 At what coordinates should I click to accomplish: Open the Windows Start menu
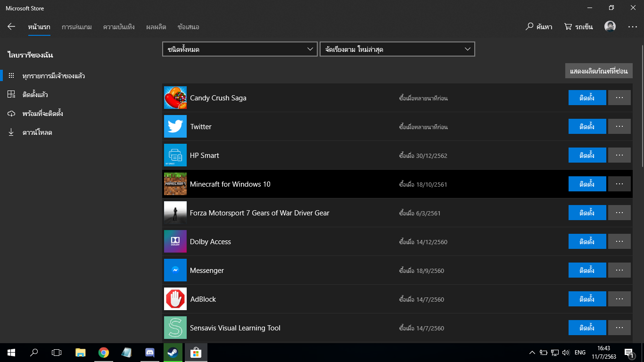(11, 352)
